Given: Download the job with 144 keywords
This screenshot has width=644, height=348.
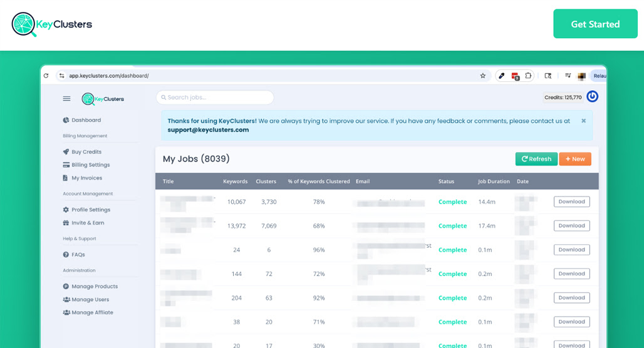Looking at the screenshot, I should pyautogui.click(x=572, y=274).
